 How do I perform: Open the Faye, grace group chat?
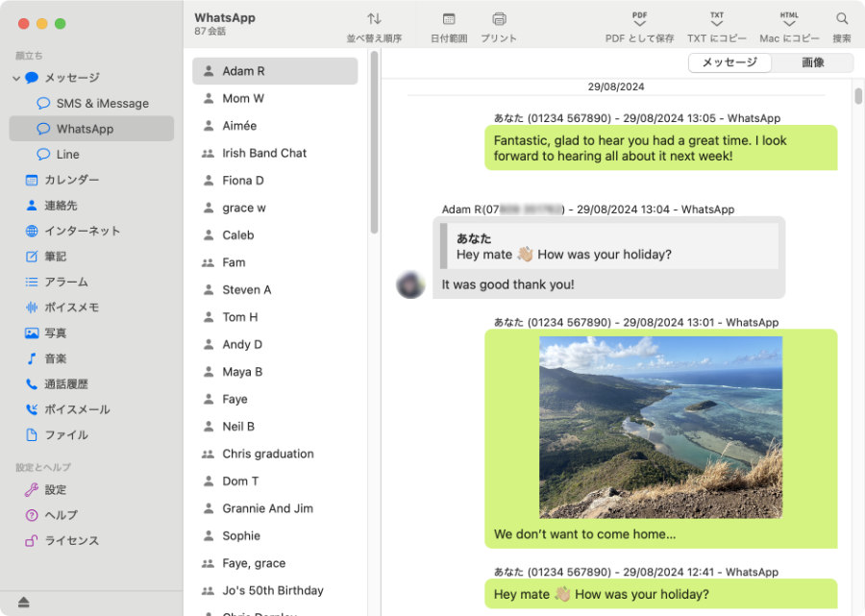275,563
